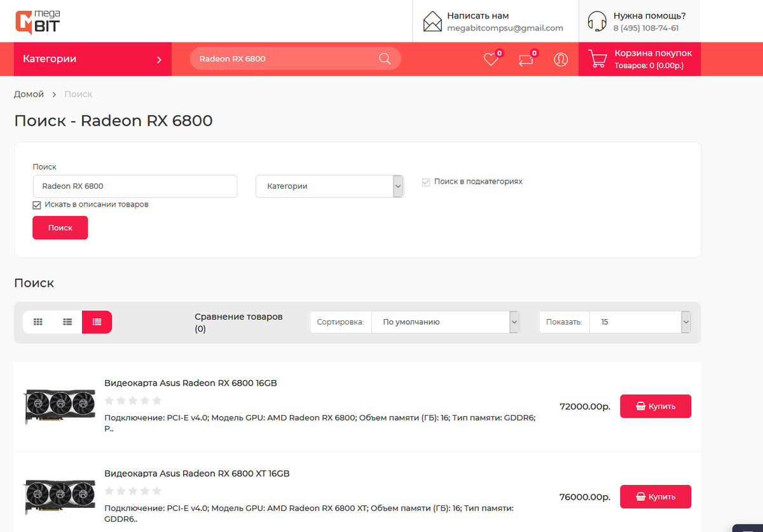
Task: Go to Домой breadcrumb
Action: (29, 94)
